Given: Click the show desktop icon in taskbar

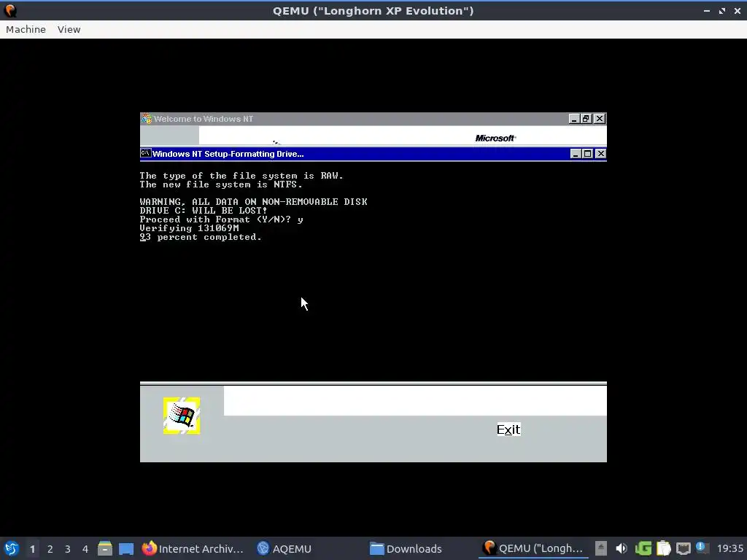Looking at the screenshot, I should [x=126, y=549].
